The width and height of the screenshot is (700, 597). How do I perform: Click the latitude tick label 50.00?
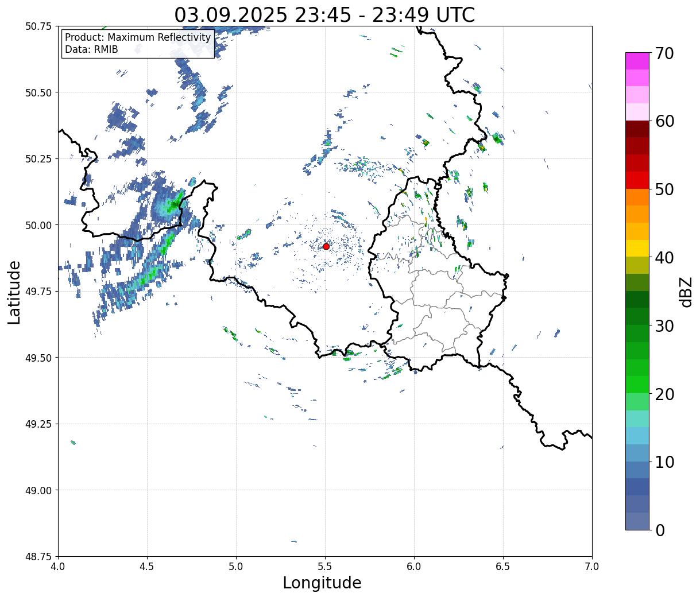pyautogui.click(x=38, y=225)
